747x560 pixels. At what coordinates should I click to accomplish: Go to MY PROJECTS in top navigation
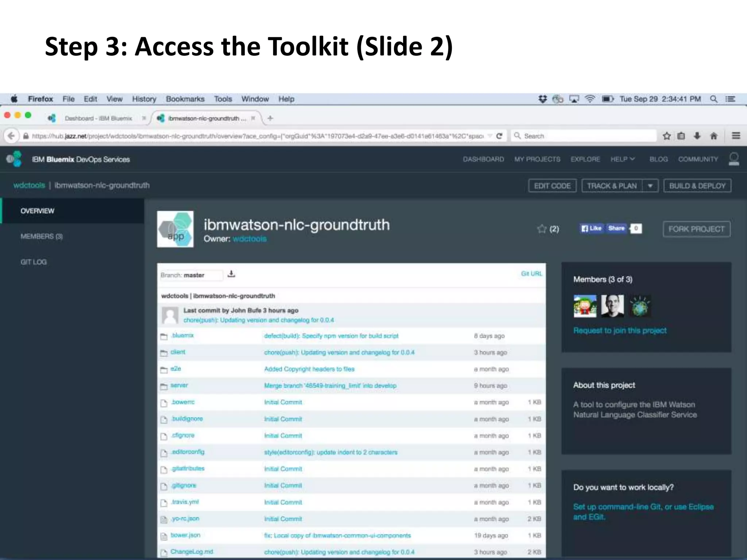tap(537, 159)
